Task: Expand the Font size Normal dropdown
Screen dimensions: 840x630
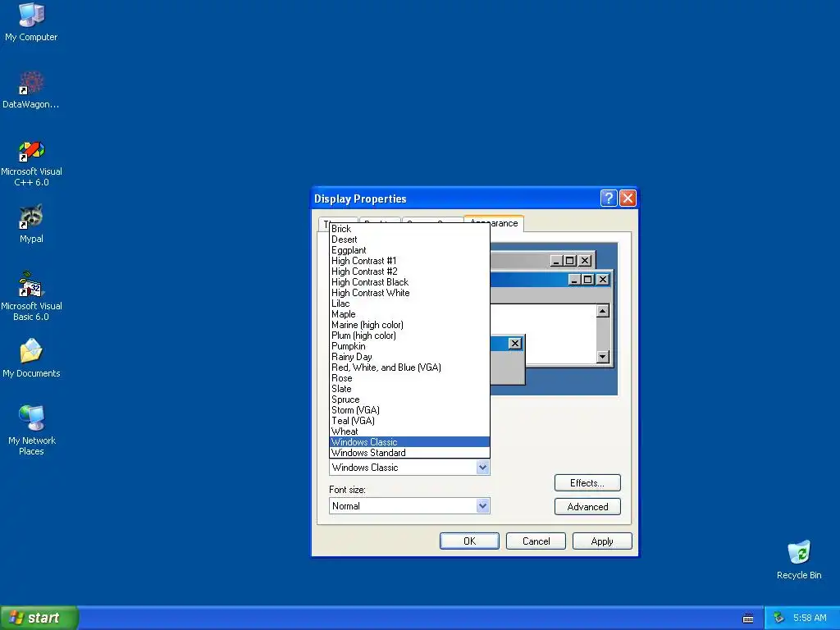Action: coord(482,506)
